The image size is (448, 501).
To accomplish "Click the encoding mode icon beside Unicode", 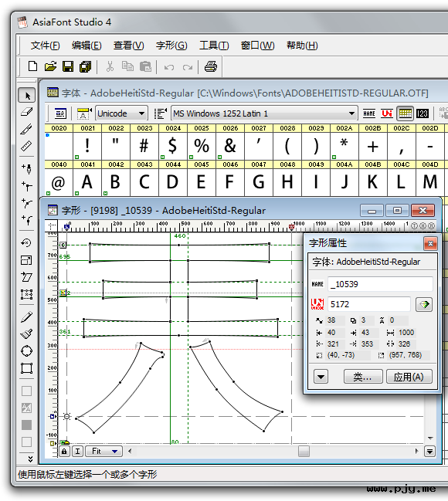I will pos(83,113).
